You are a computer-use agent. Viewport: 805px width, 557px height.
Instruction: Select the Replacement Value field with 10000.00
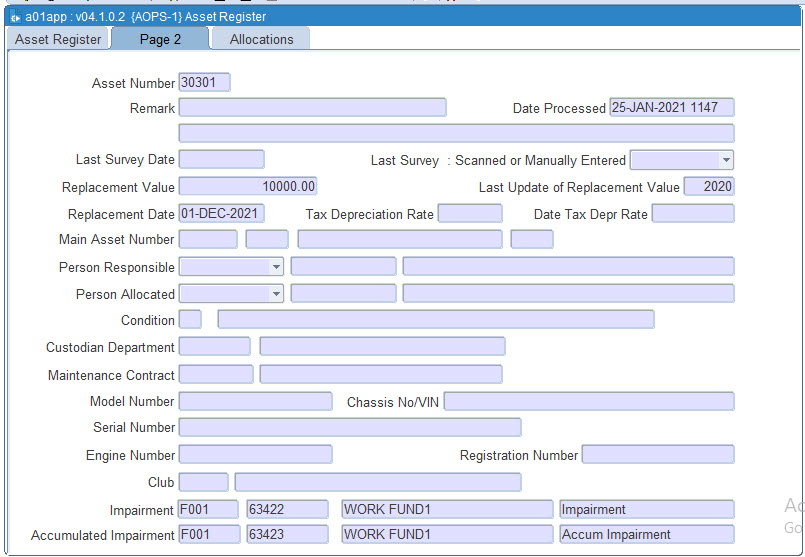point(247,187)
